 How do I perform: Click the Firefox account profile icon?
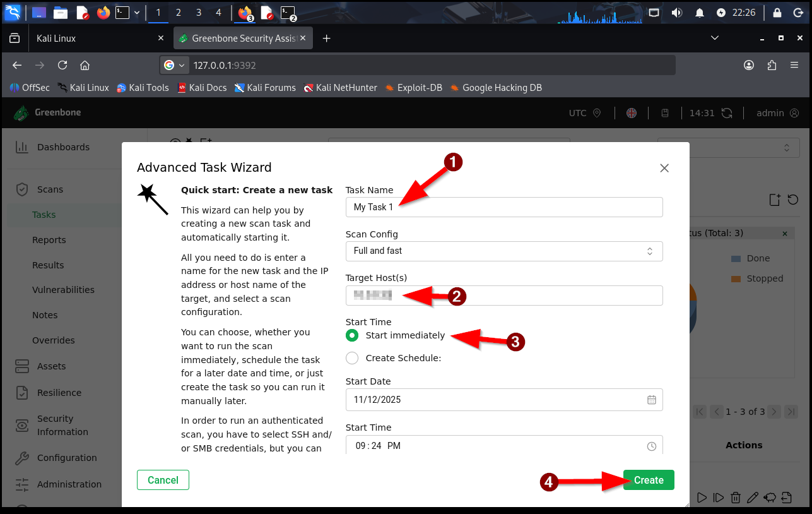(749, 65)
